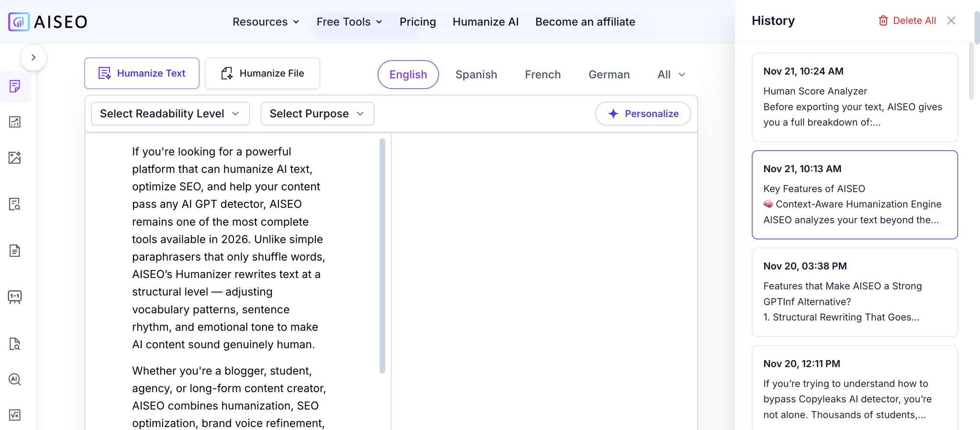980x430 pixels.
Task: Click Delete All history text
Action: point(914,21)
